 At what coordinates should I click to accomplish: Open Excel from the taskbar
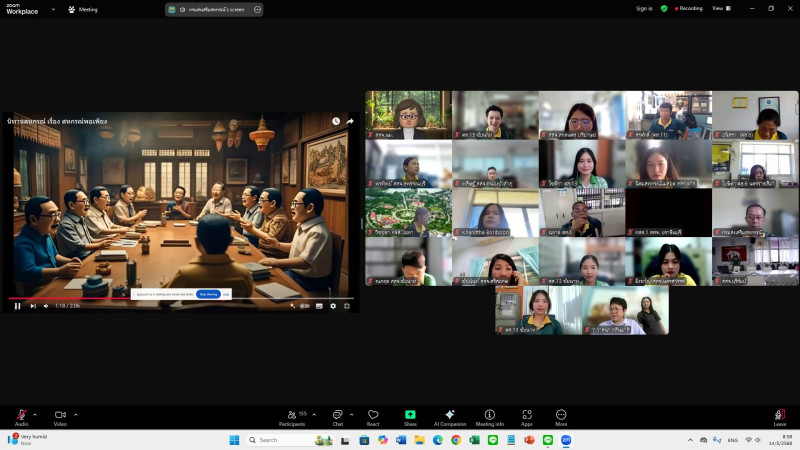(474, 440)
